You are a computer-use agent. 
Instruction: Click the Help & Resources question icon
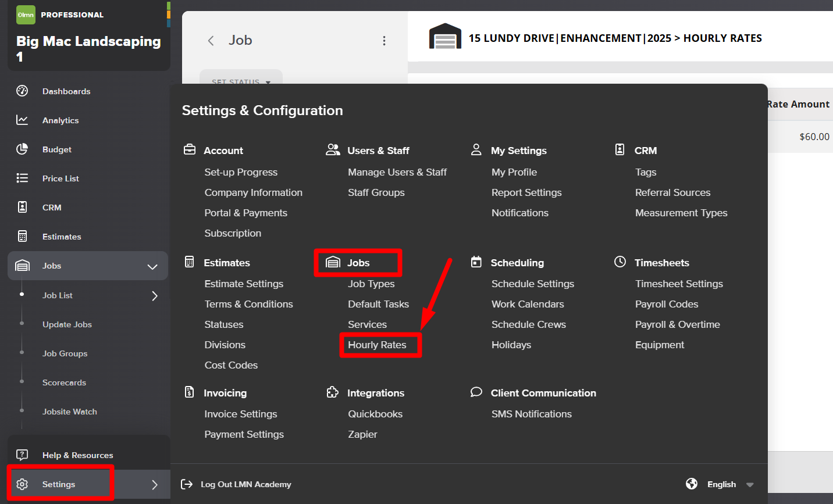(22, 455)
